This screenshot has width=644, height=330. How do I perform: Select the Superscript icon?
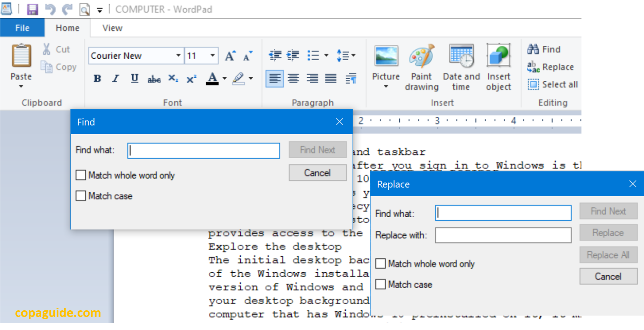[x=191, y=78]
